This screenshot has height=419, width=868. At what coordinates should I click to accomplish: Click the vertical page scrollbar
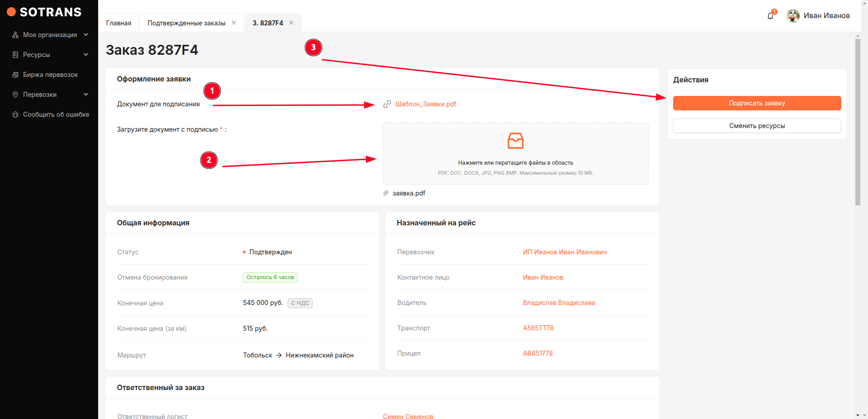click(858, 122)
